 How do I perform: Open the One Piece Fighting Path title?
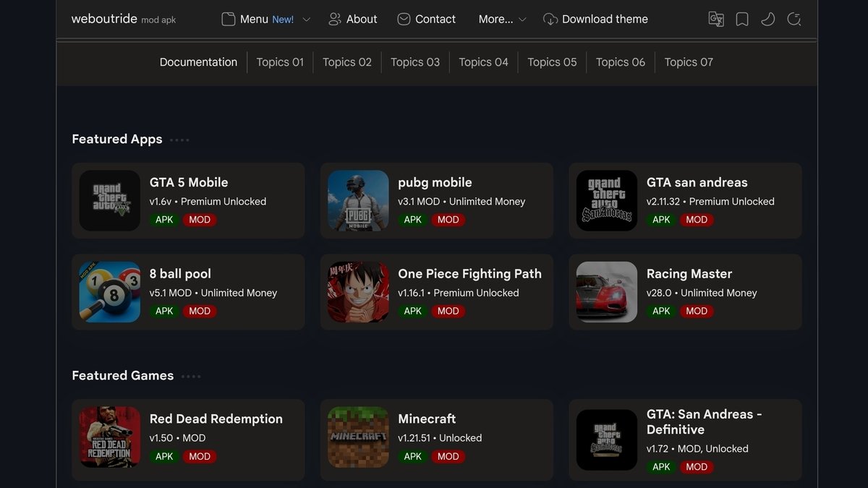point(469,274)
